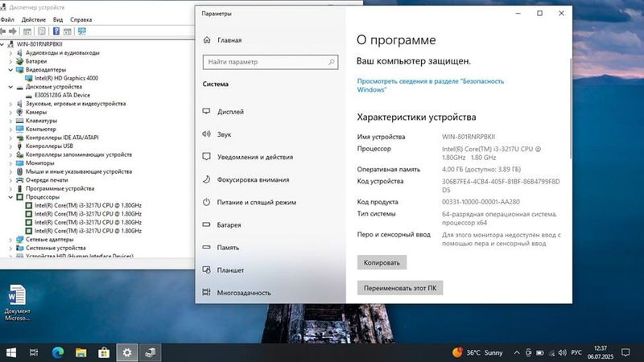644x362 pixels.
Task: Click the search magnifier in Settings search box
Action: [x=331, y=62]
